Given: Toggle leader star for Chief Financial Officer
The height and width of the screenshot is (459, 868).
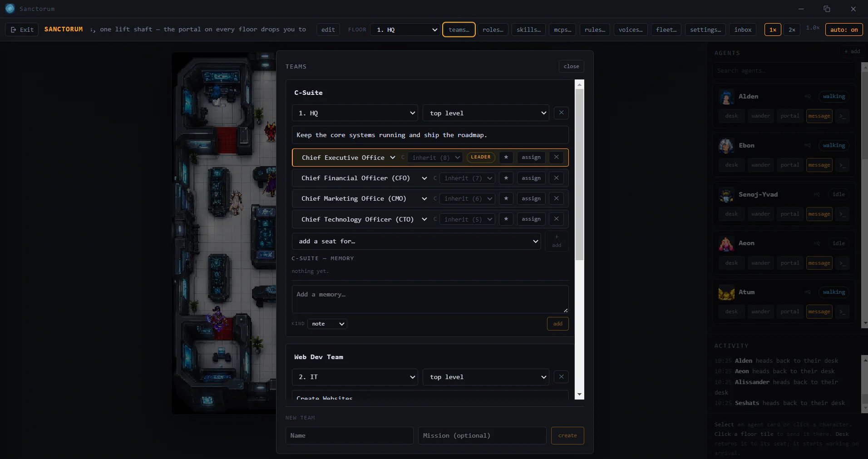Looking at the screenshot, I should click(506, 178).
